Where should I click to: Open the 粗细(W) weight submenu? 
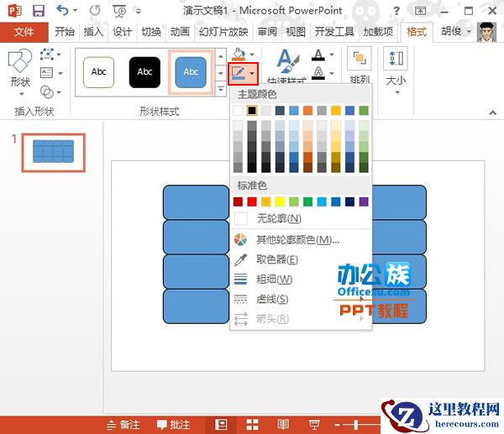pos(301,280)
